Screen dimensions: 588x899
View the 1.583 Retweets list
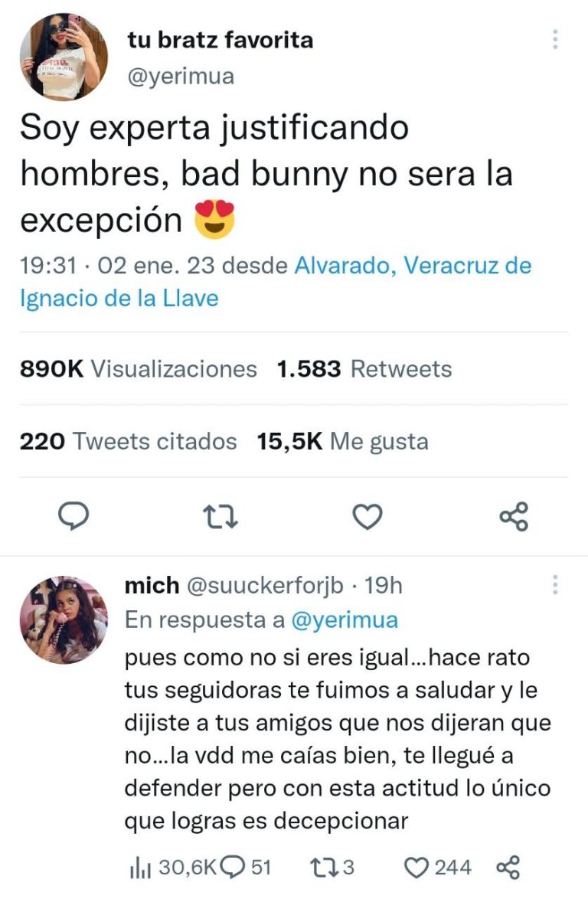coord(364,368)
